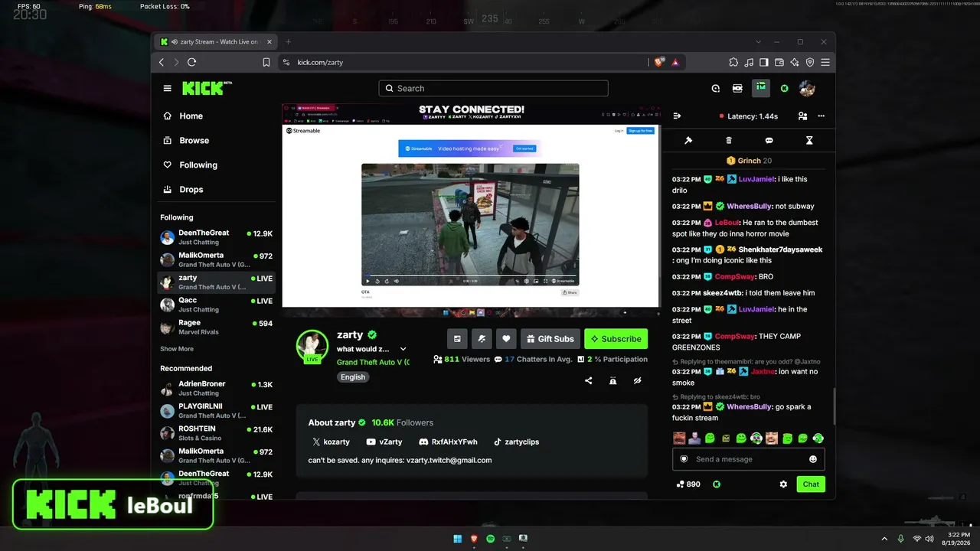Click the moderation hammer icon

click(x=688, y=141)
